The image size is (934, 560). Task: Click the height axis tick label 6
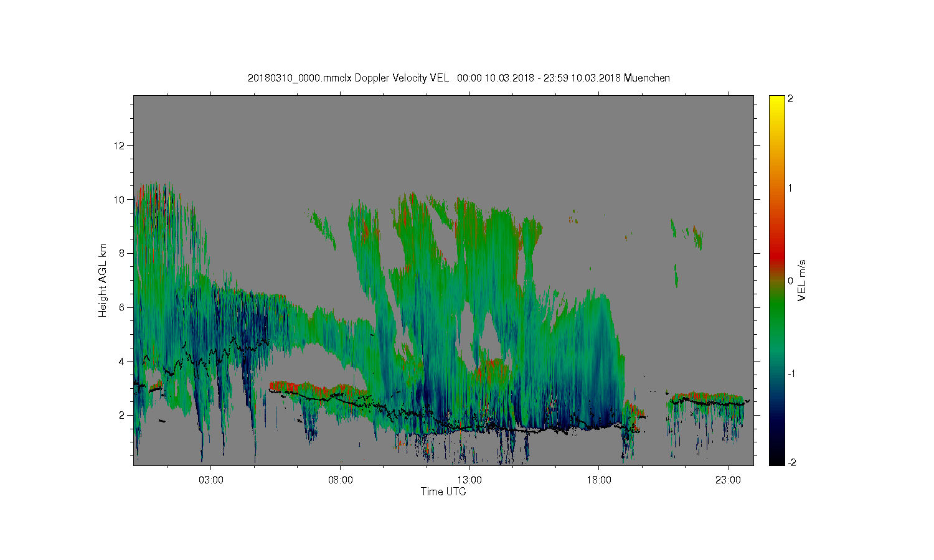click(x=122, y=307)
